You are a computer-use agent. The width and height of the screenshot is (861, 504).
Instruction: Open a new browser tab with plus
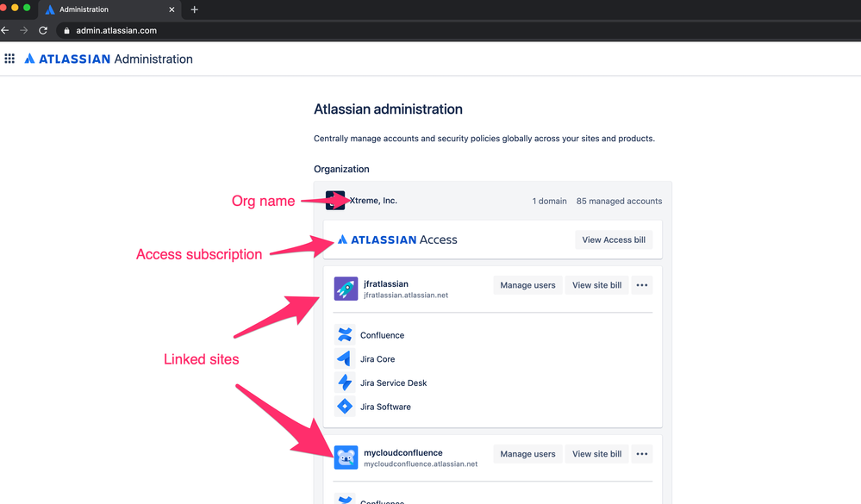pyautogui.click(x=195, y=9)
